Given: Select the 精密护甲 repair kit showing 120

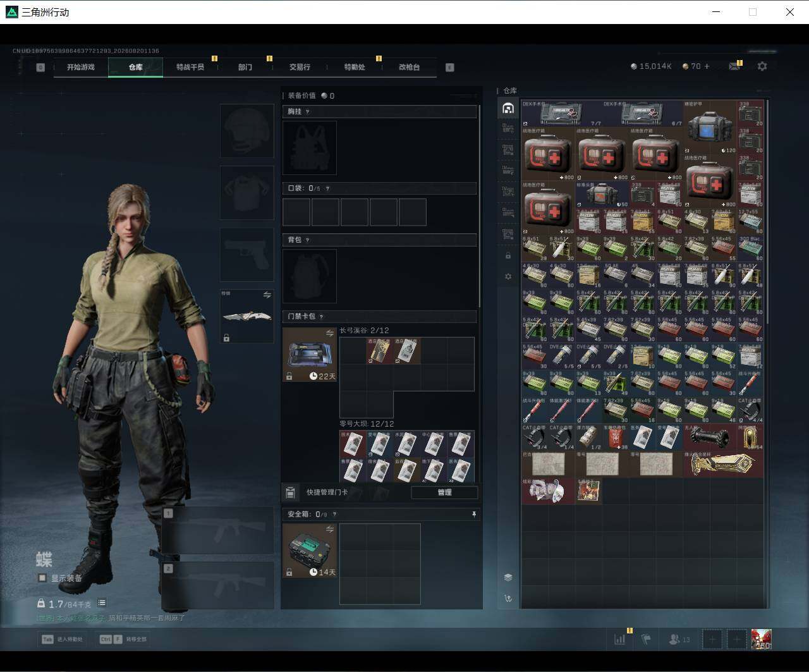Looking at the screenshot, I should coord(710,127).
